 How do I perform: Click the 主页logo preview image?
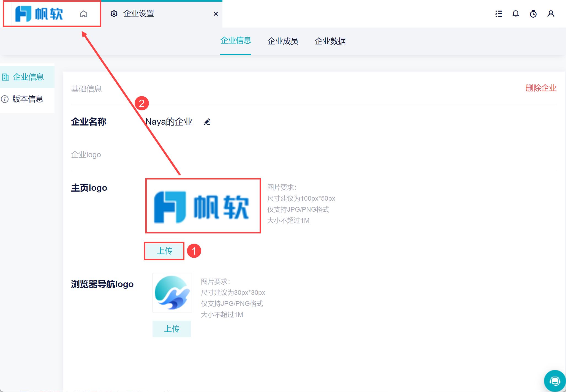click(203, 206)
